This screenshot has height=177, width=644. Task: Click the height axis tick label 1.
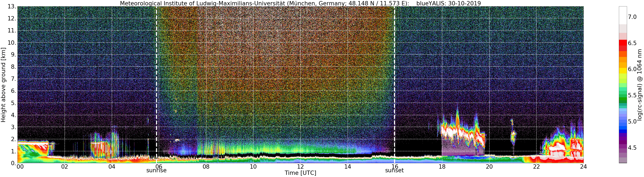click(x=13, y=151)
